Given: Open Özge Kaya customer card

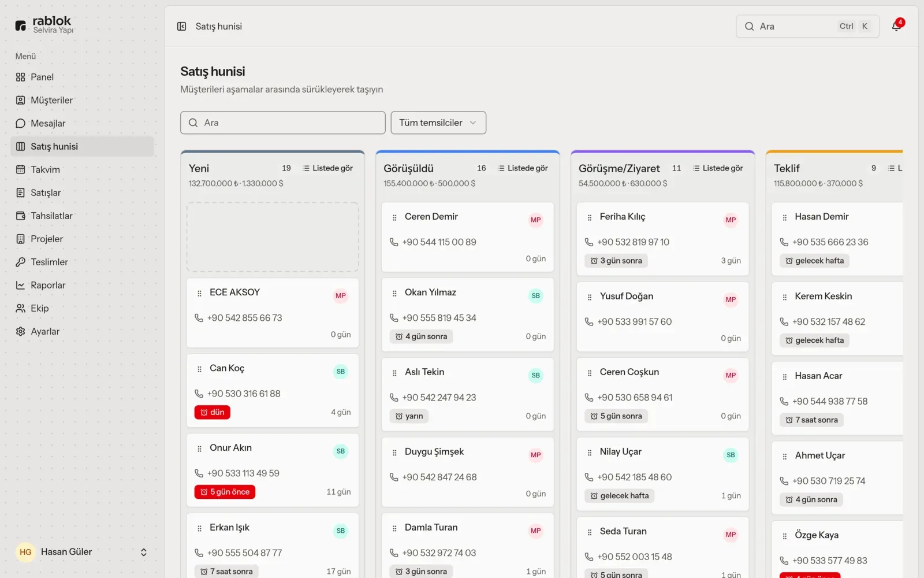Looking at the screenshot, I should 837,550.
